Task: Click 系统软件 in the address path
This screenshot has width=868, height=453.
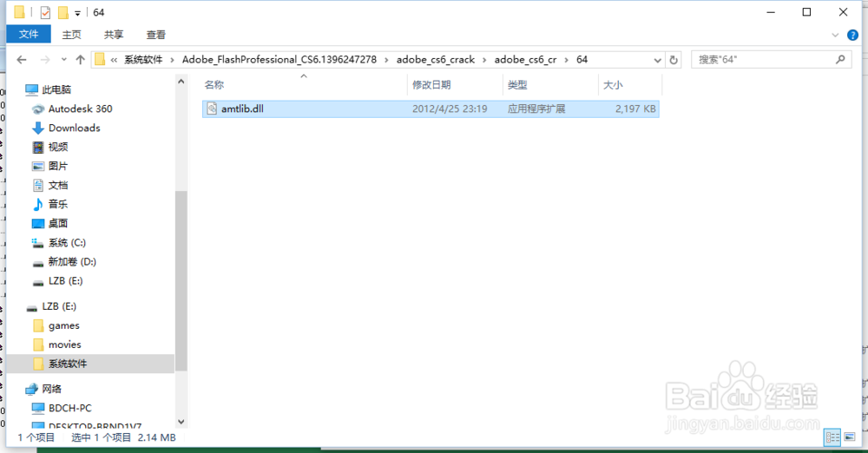Action: [143, 59]
